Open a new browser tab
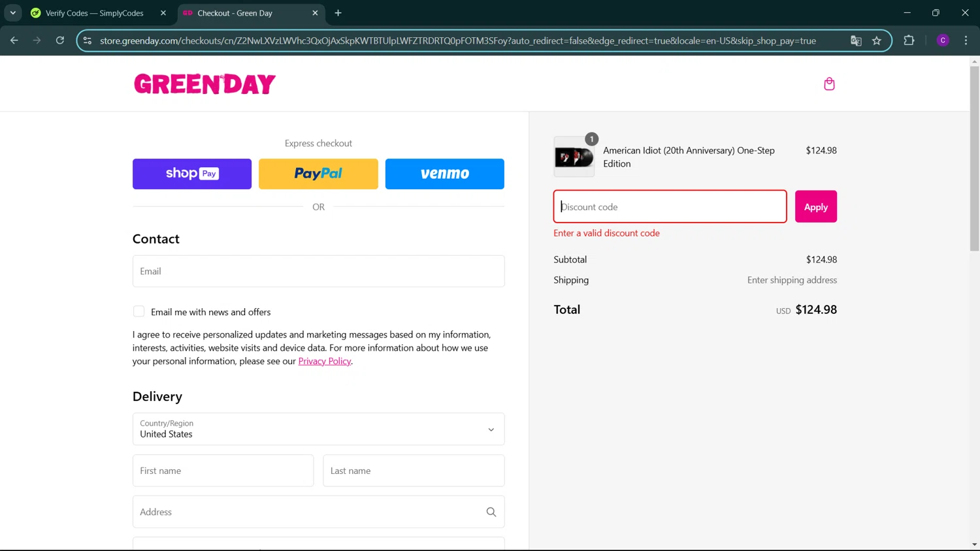Screen dimensions: 980x551 click(x=338, y=13)
